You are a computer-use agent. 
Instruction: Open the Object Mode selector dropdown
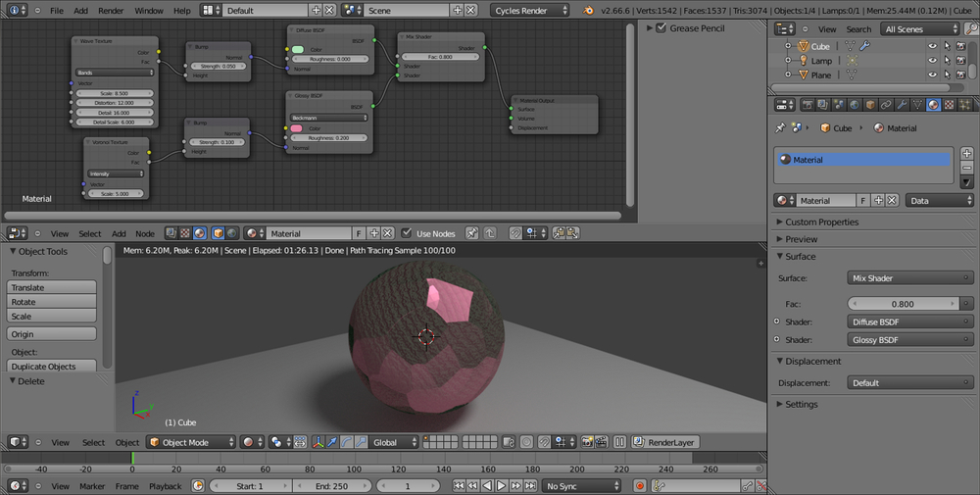191,442
